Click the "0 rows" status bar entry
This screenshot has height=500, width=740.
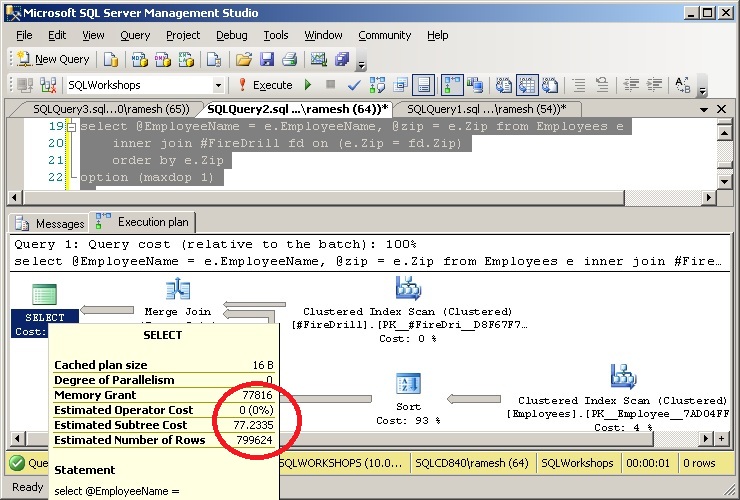pos(699,463)
